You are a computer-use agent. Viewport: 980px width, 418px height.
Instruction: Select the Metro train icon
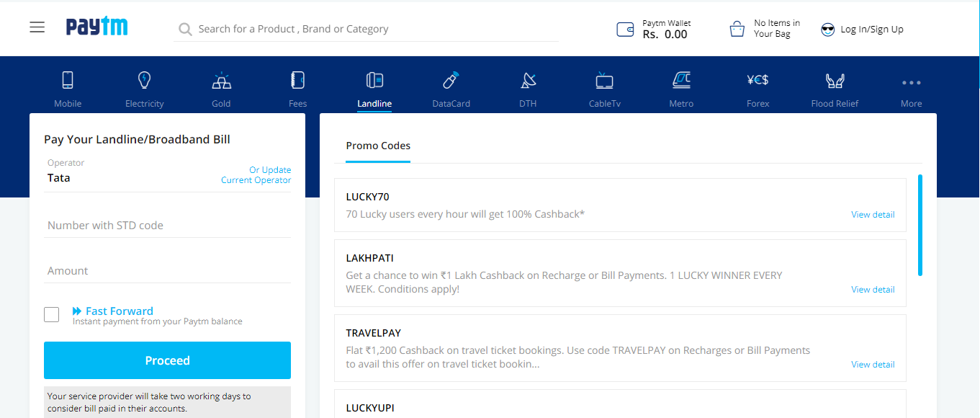[681, 80]
